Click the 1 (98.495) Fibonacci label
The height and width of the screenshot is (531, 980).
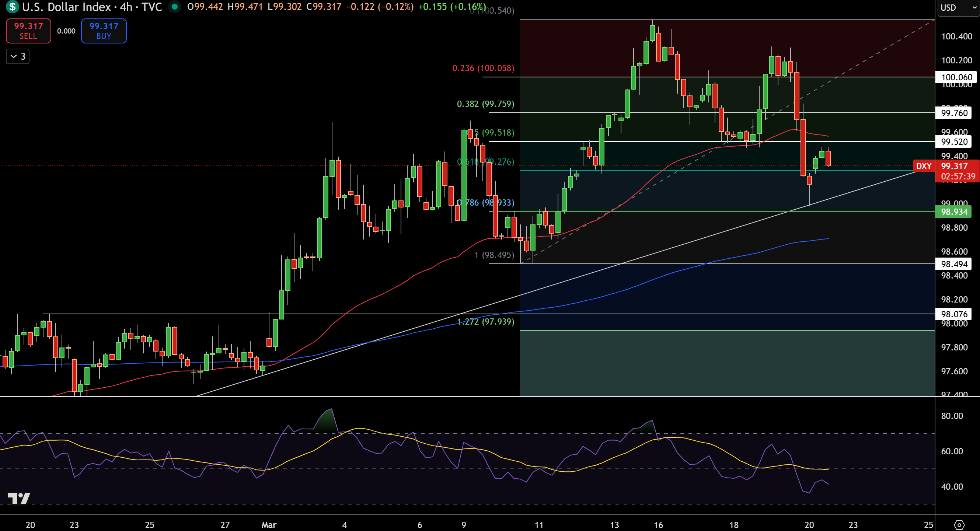click(494, 255)
